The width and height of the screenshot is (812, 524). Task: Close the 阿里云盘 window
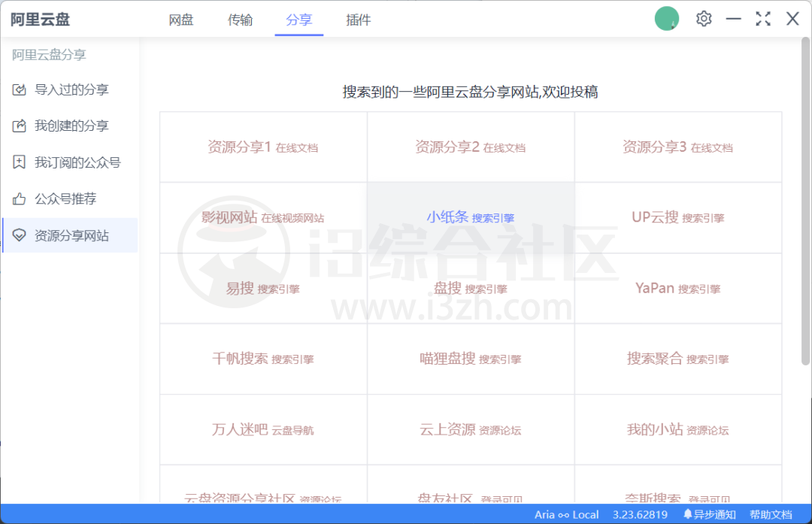(792, 19)
